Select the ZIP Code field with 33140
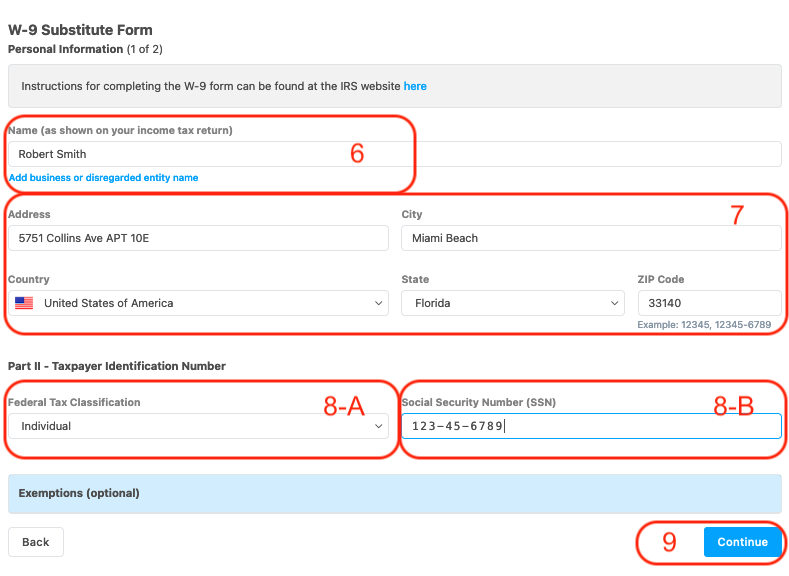 pyautogui.click(x=708, y=303)
